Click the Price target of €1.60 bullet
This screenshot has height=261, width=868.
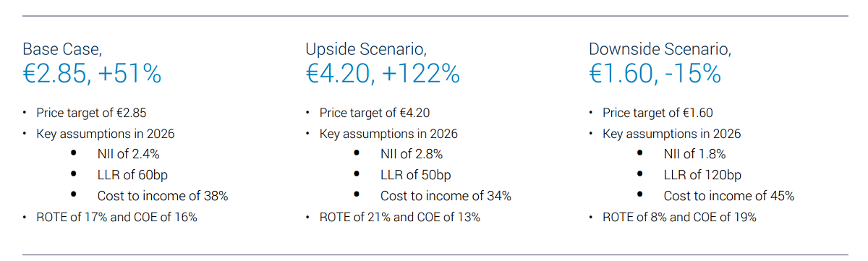coord(658,113)
